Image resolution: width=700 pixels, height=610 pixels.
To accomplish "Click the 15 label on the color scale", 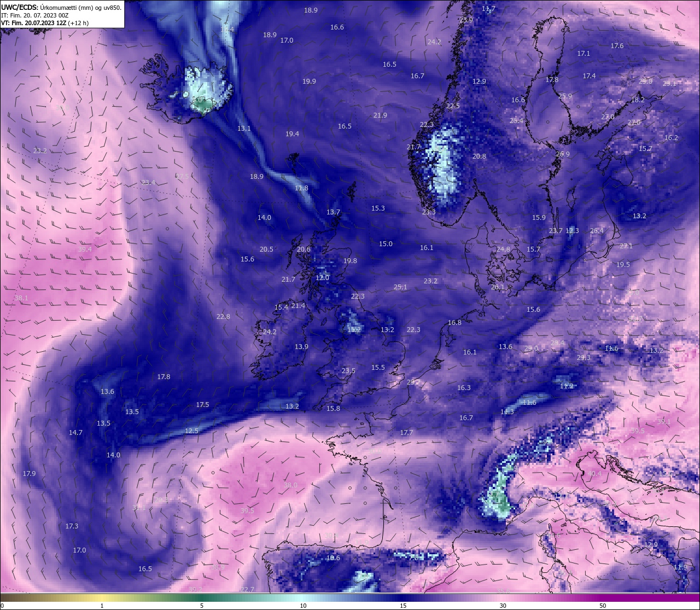I will tap(402, 606).
